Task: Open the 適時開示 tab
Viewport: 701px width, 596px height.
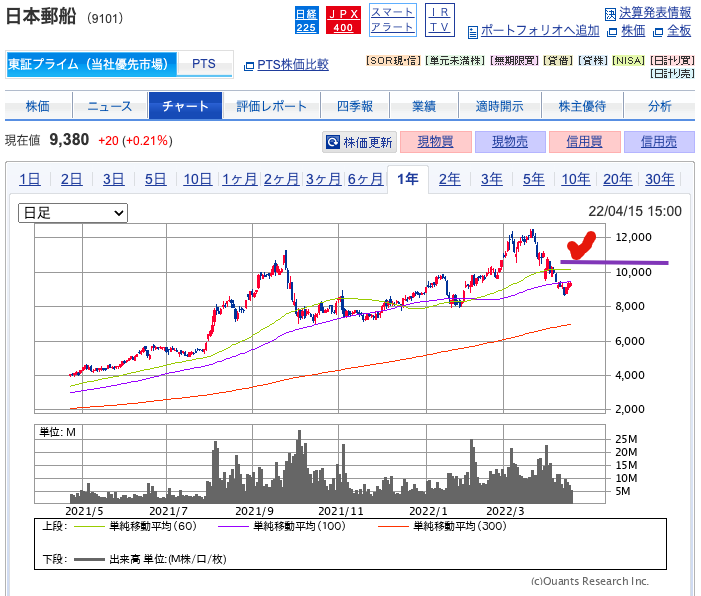Action: click(x=499, y=106)
